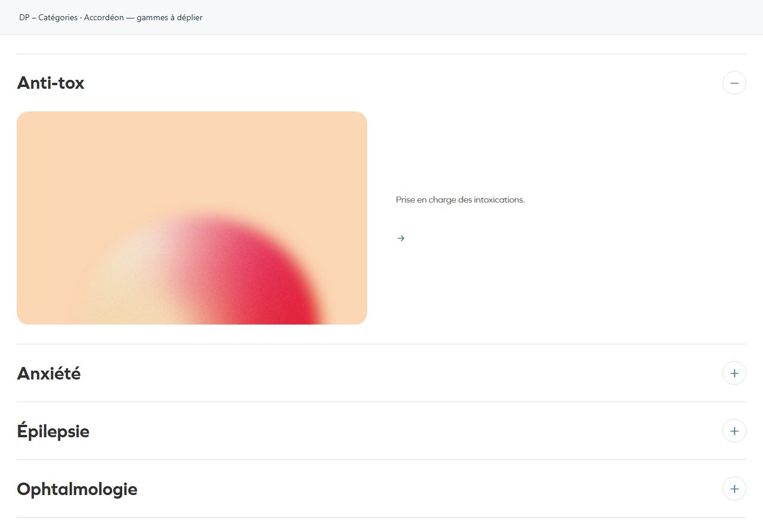Click the word 'Accordéon' in the header
The height and width of the screenshot is (532, 763).
coord(104,18)
